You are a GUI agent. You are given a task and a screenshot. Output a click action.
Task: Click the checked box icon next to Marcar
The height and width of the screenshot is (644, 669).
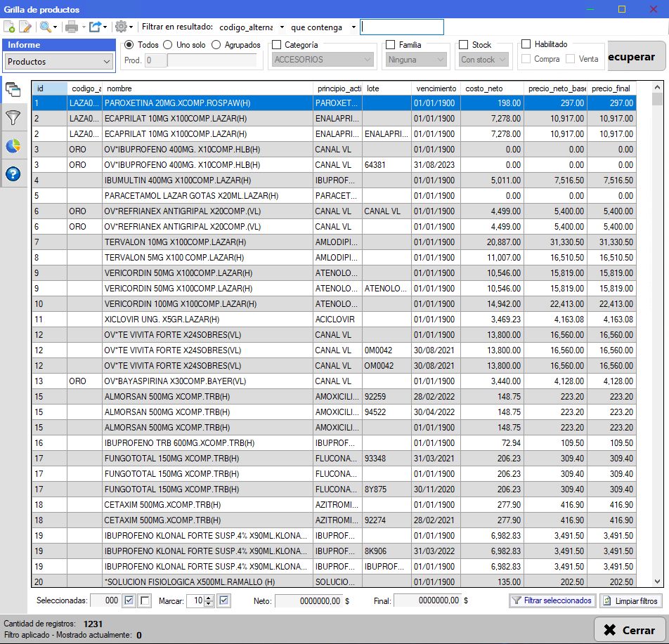tap(224, 600)
